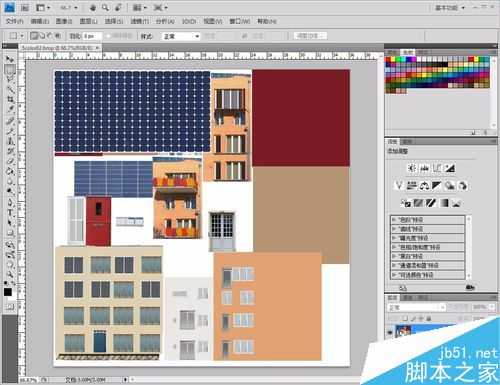Enable Intersect with Selection mode

pos(58,35)
